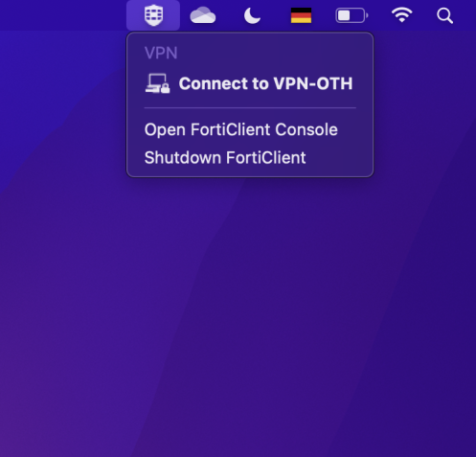Click the battery level indicator fill
The height and width of the screenshot is (457, 476).
point(344,15)
